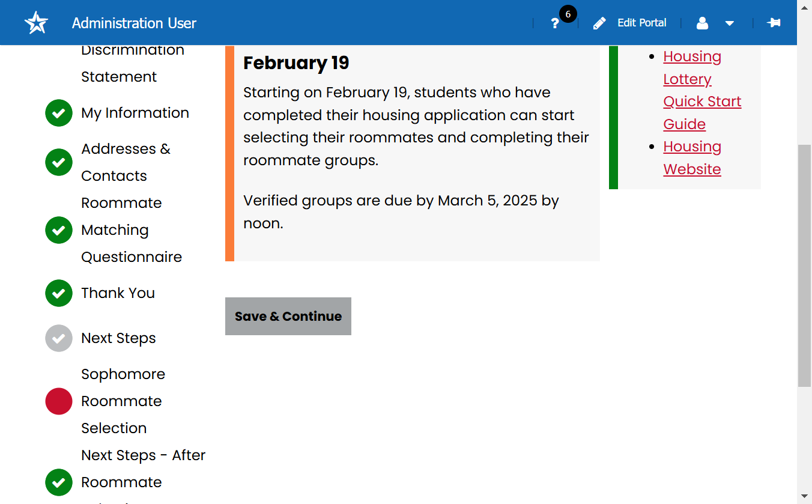Open Roommate Matching Questionnaire step
812x504 pixels.
pyautogui.click(x=132, y=230)
